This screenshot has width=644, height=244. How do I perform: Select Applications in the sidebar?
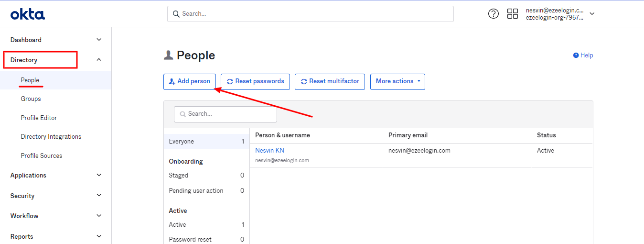pos(28,175)
